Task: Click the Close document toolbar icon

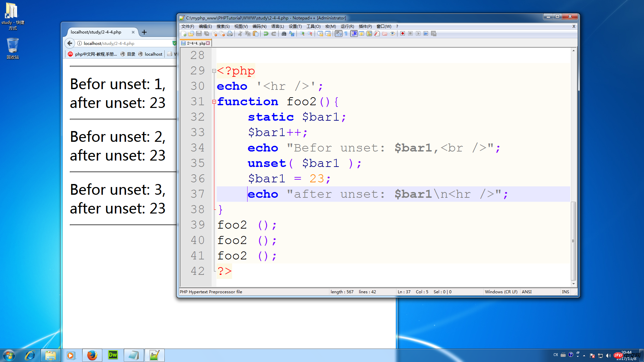Action: (x=214, y=34)
